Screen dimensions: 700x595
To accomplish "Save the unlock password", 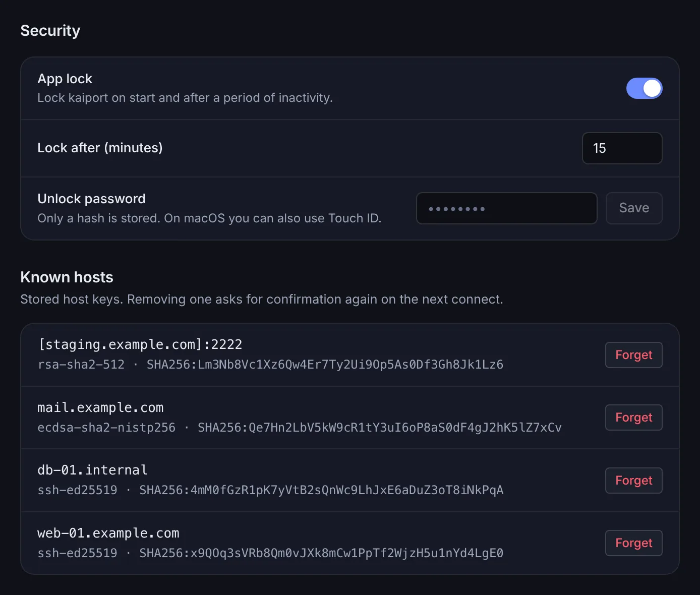I will pyautogui.click(x=634, y=208).
